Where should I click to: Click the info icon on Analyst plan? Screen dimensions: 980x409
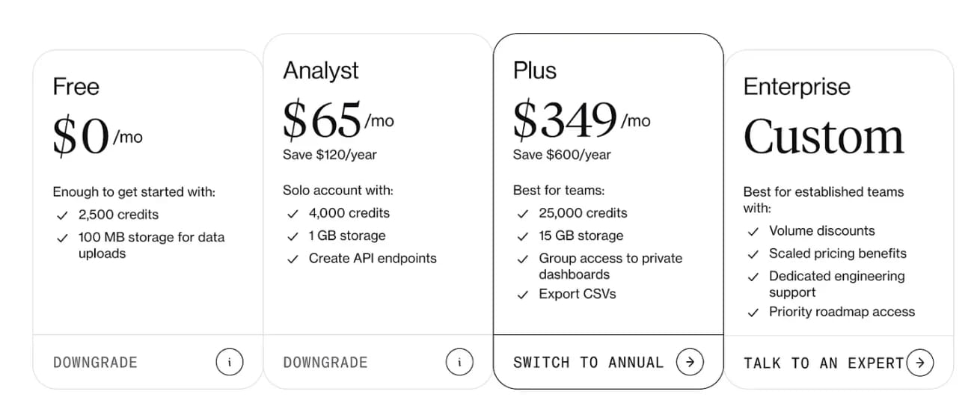459,363
